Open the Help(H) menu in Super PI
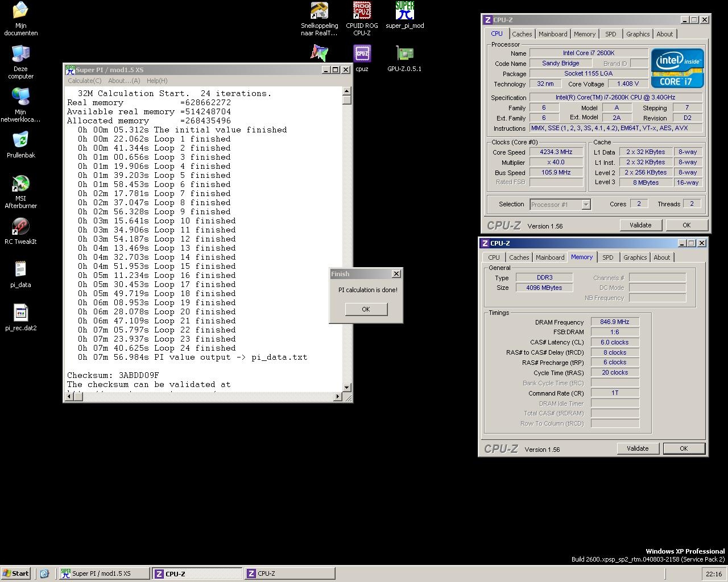Image resolution: width=728 pixels, height=582 pixels. tap(157, 81)
